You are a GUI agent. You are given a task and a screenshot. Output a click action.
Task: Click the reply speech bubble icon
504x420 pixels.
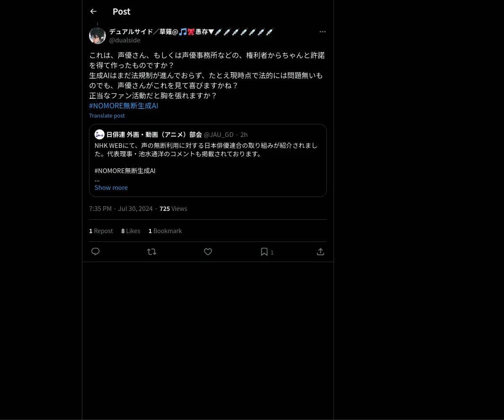(x=95, y=252)
